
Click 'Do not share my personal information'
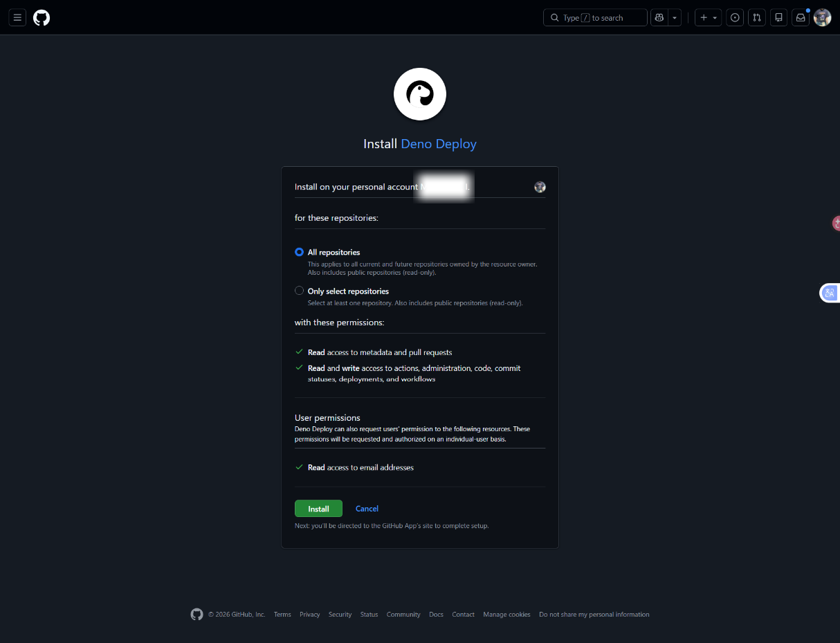point(594,615)
